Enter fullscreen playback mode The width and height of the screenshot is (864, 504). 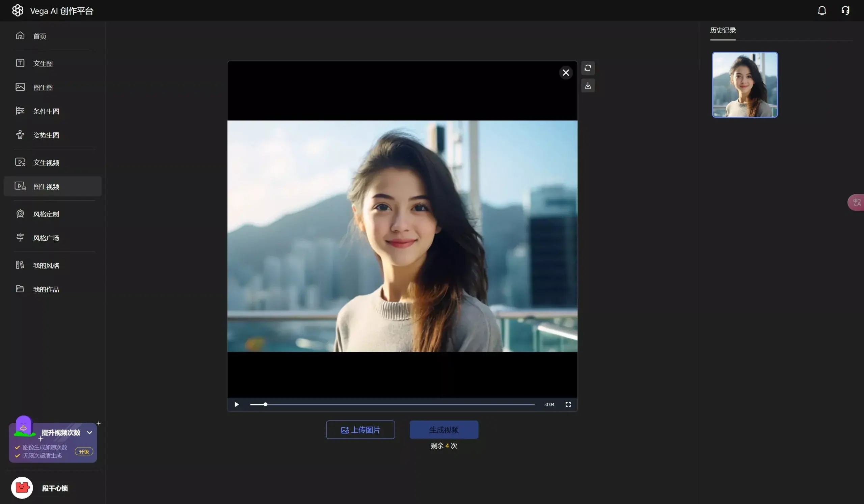click(x=568, y=404)
